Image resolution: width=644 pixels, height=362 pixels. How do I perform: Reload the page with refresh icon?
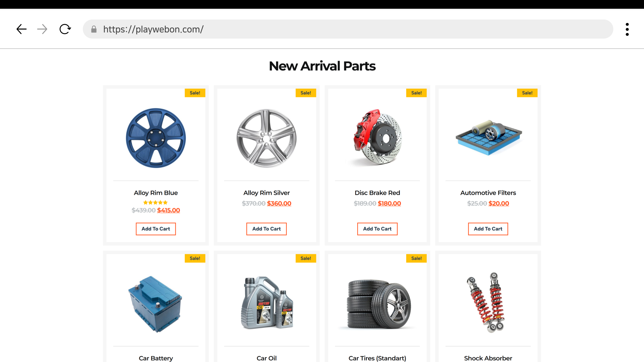(65, 29)
